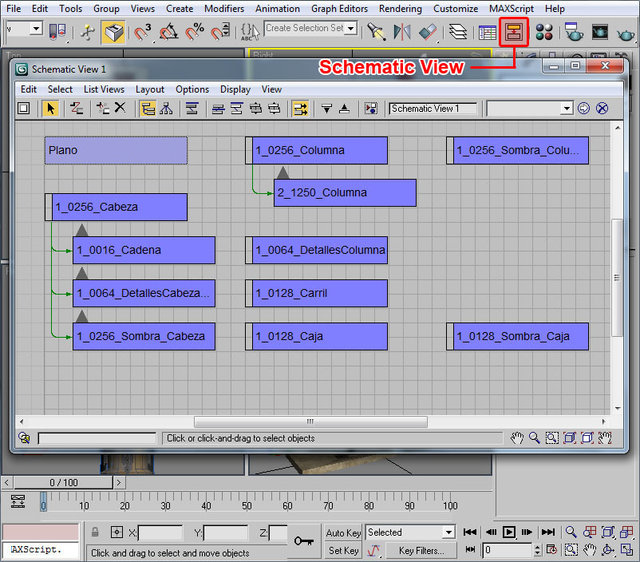The image size is (640, 562).
Task: Toggle the selection lock padlock
Action: 95,532
